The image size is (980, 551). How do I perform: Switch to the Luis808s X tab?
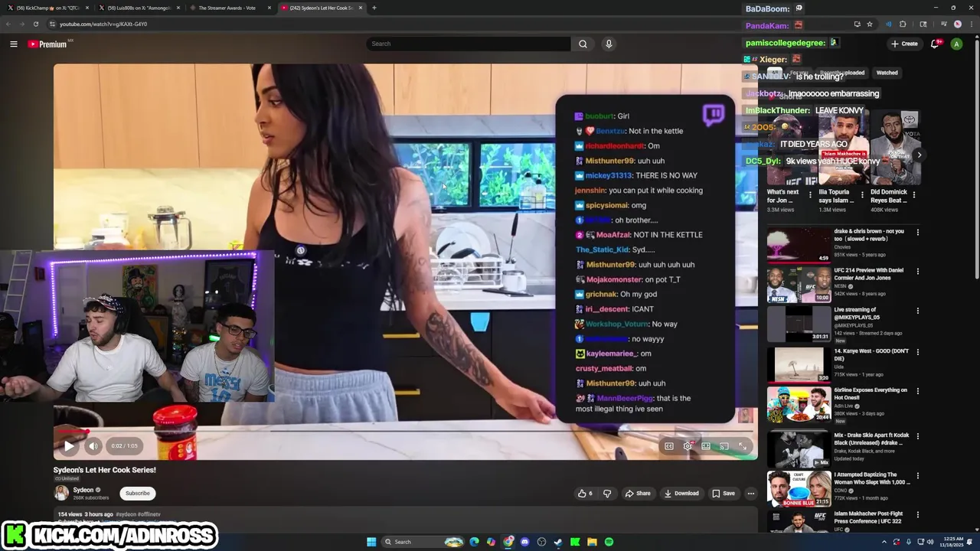click(x=138, y=8)
